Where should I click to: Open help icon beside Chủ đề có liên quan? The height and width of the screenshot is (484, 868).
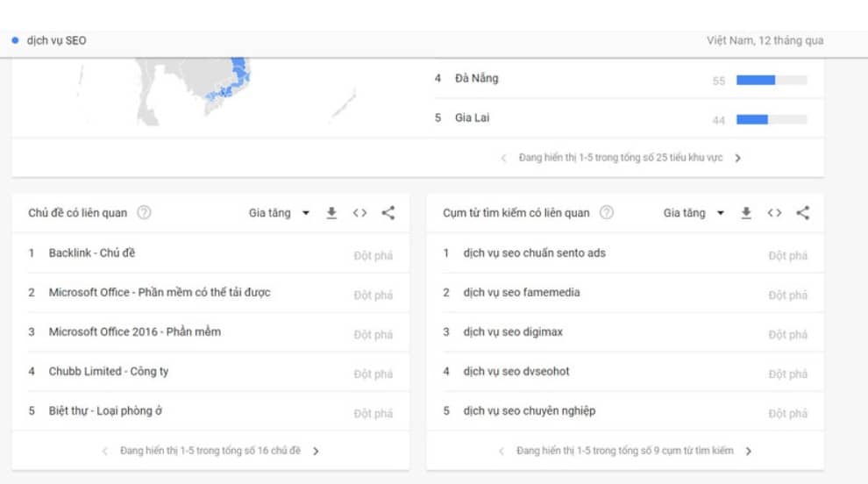[x=144, y=213]
